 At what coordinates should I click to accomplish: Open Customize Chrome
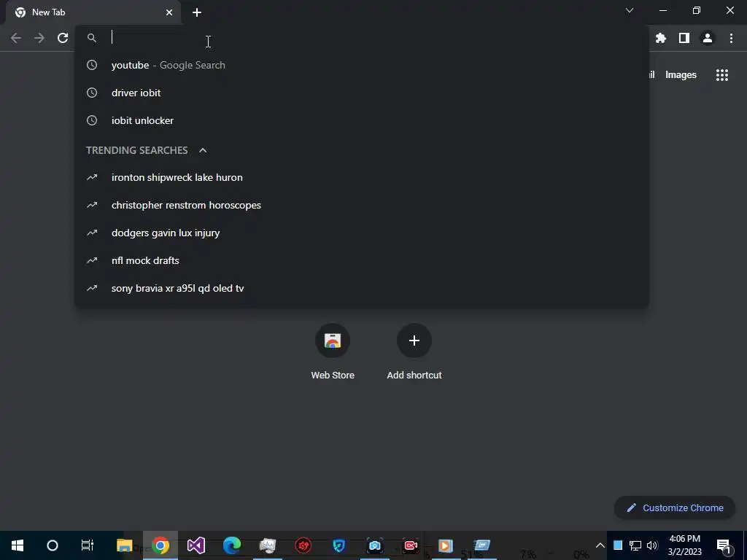point(675,508)
